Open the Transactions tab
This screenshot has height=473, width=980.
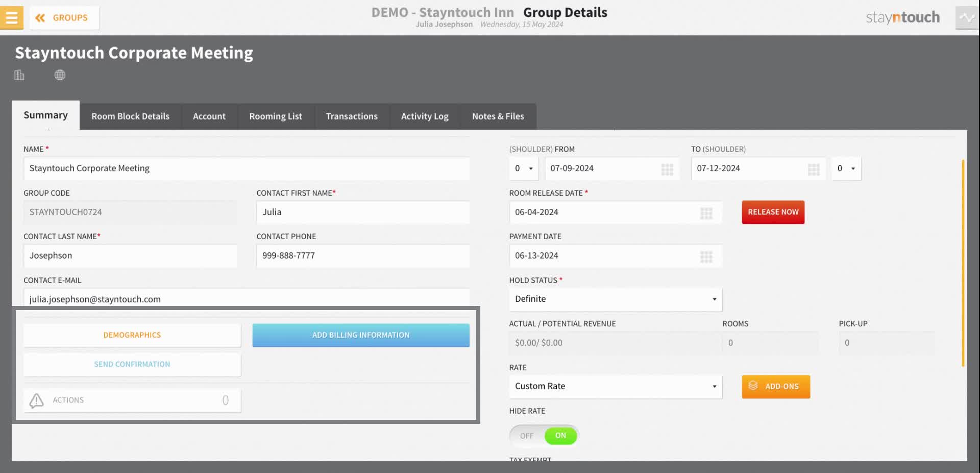click(352, 116)
